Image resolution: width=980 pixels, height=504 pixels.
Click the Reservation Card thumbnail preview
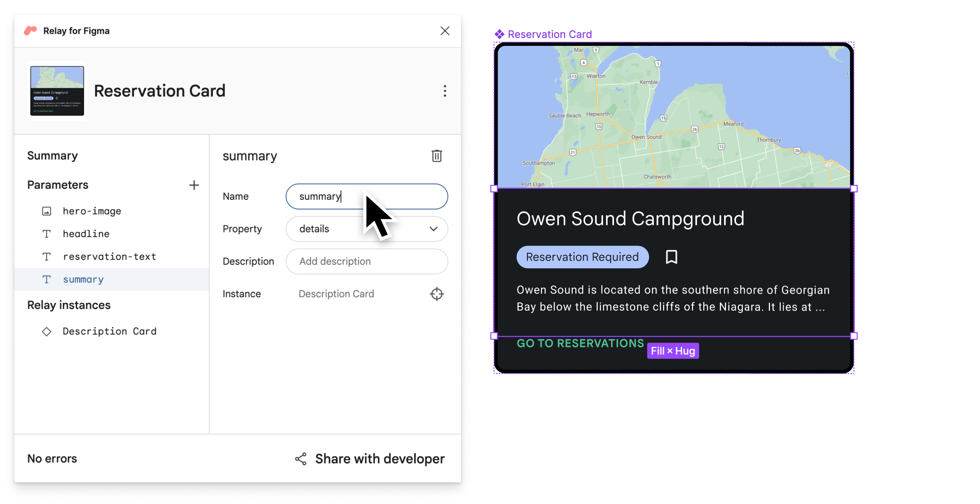point(56,91)
